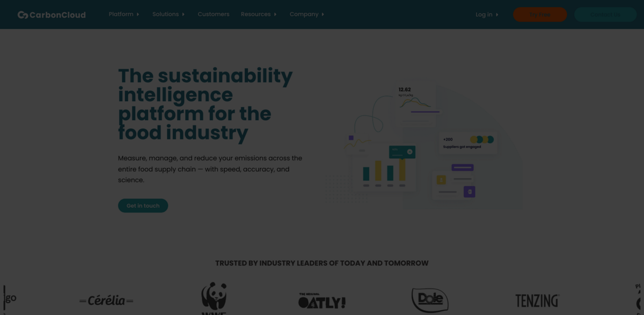Click the Tenzing logo
Viewport: 644px width, 315px height.
(536, 300)
